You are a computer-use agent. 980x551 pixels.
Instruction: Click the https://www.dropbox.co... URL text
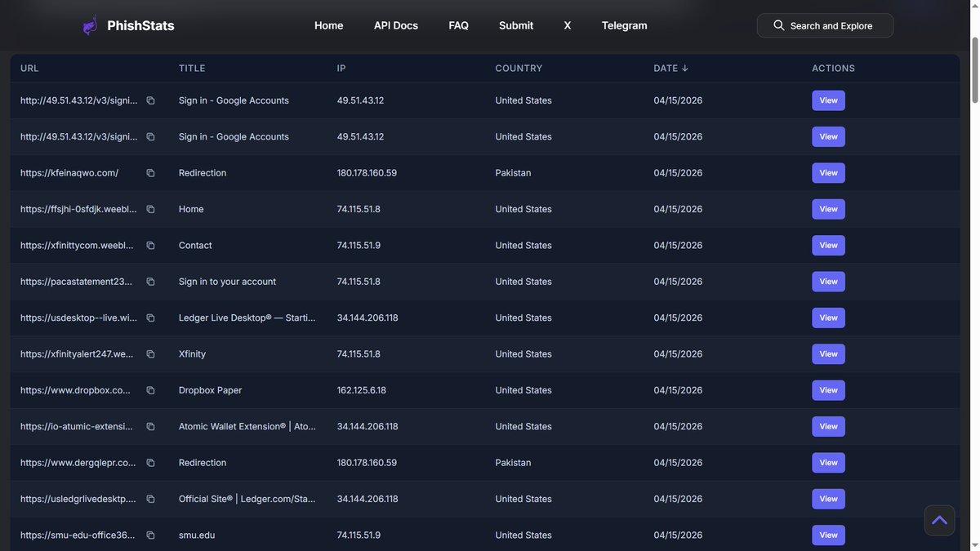76,390
